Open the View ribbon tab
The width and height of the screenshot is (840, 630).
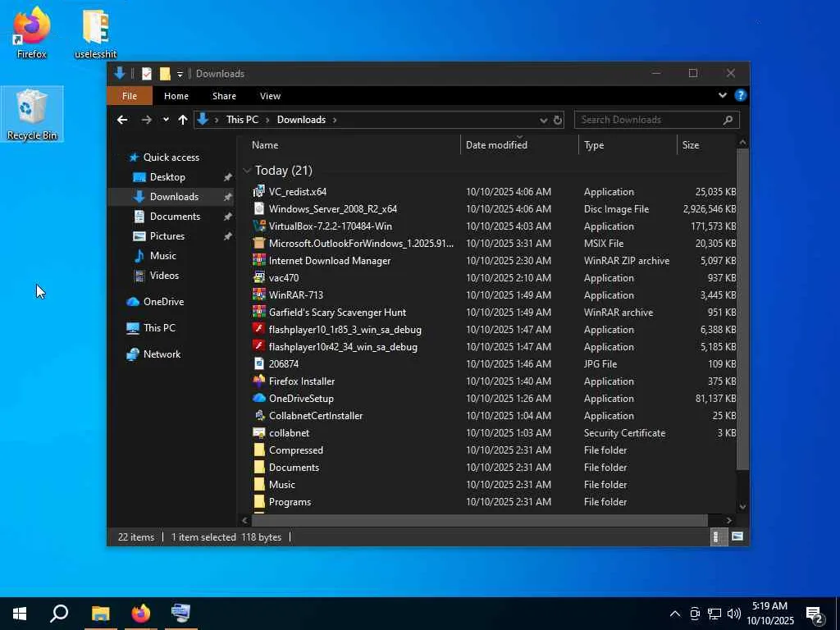pos(270,96)
